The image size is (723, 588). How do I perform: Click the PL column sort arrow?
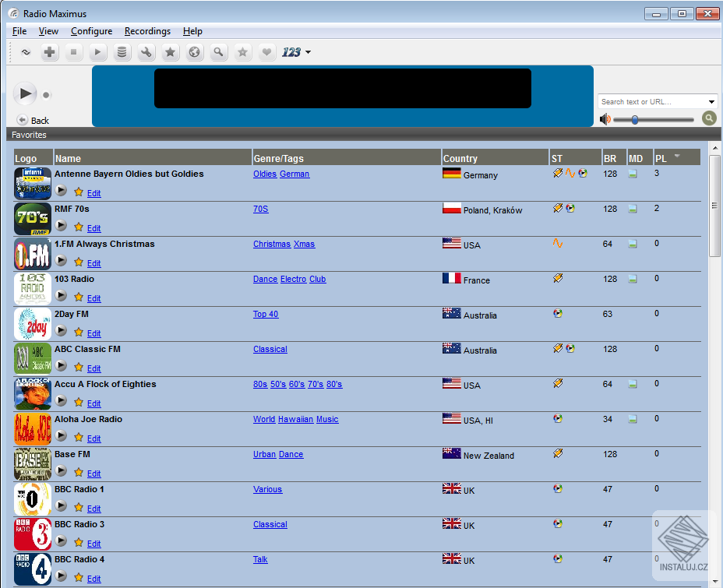(677, 156)
